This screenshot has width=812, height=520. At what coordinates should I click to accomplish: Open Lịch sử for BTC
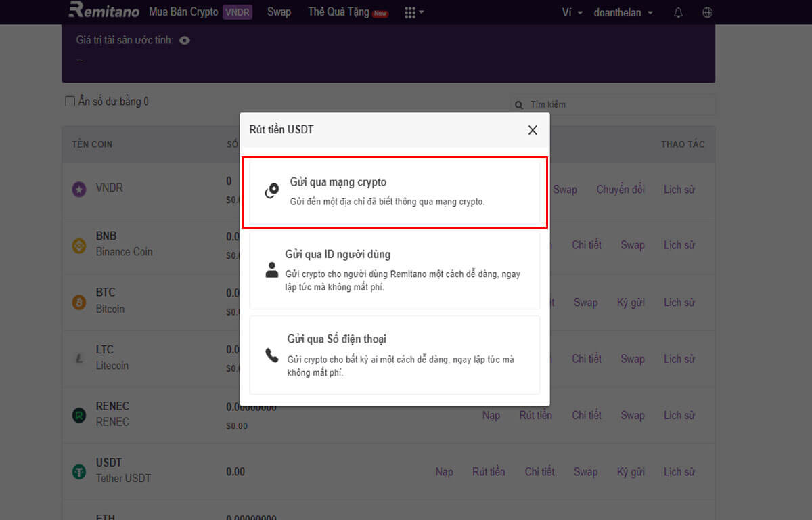click(x=679, y=302)
